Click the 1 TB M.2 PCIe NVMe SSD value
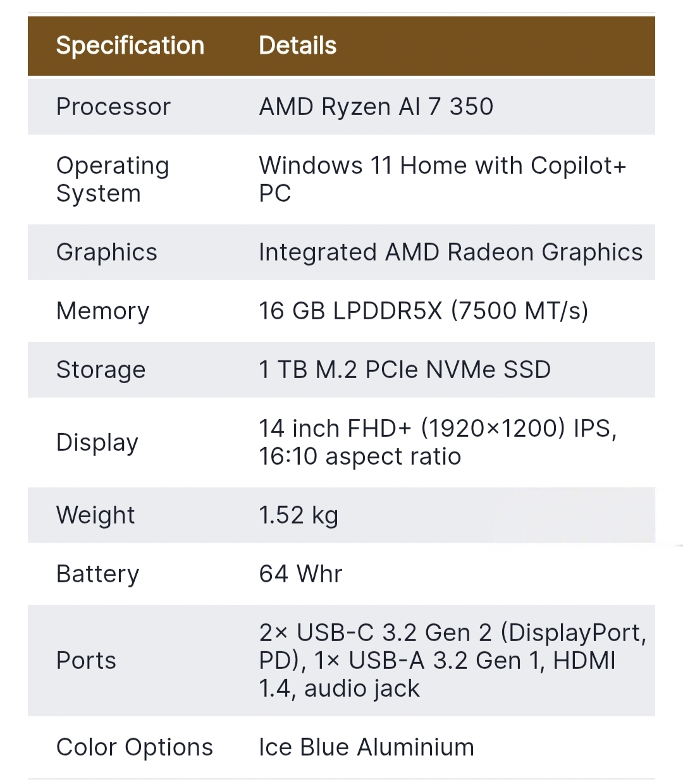This screenshot has width=683, height=784. pos(405,370)
